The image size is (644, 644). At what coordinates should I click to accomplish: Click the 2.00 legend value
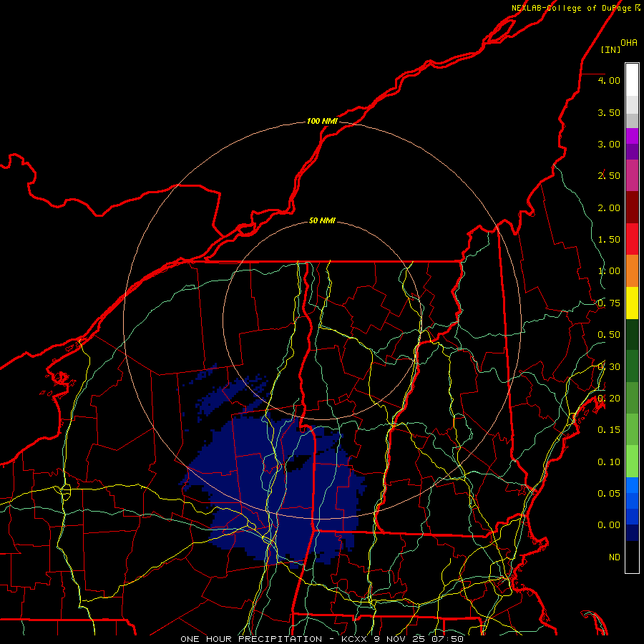tap(609, 208)
